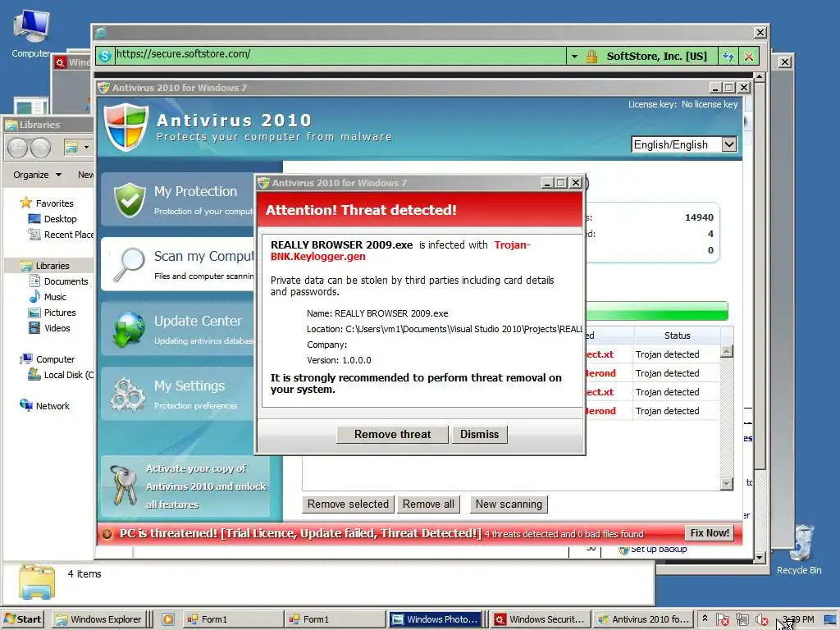Click the Set up backup link

[x=659, y=549]
